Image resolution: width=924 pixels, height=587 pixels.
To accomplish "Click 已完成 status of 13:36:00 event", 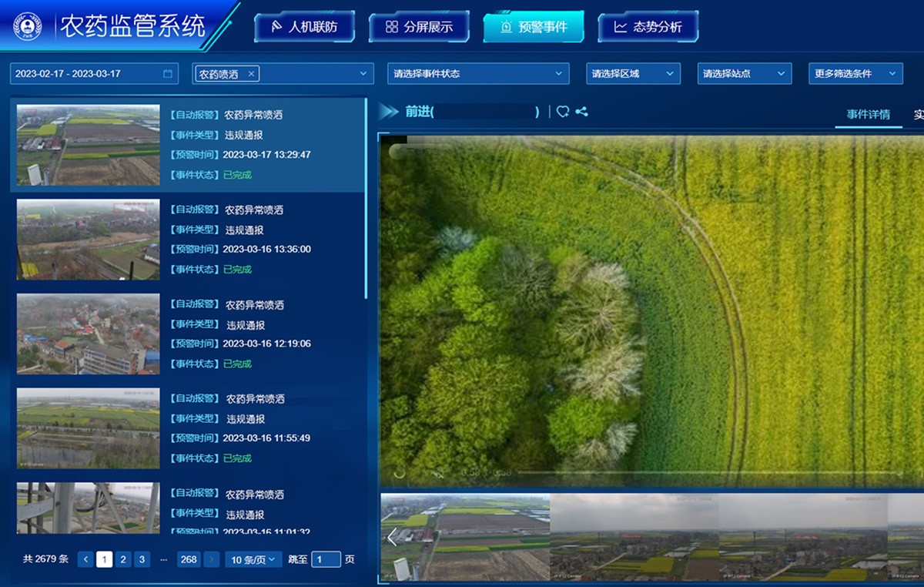I will [x=237, y=270].
